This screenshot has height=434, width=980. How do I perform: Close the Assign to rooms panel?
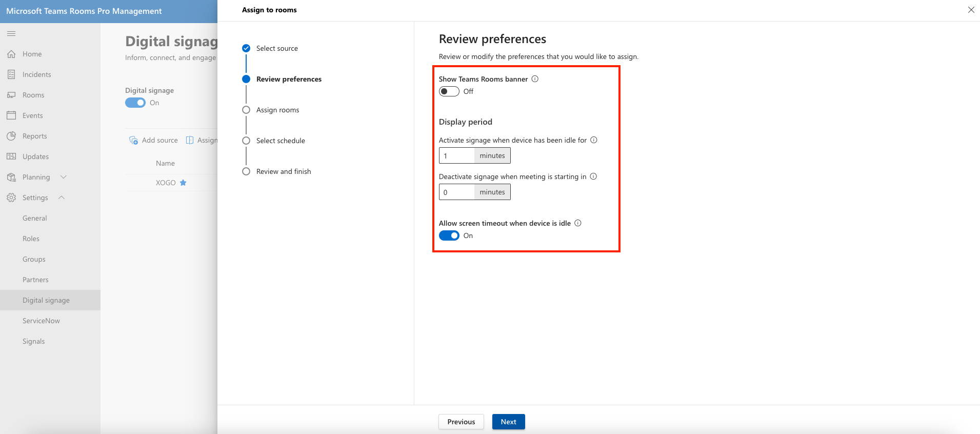click(971, 10)
